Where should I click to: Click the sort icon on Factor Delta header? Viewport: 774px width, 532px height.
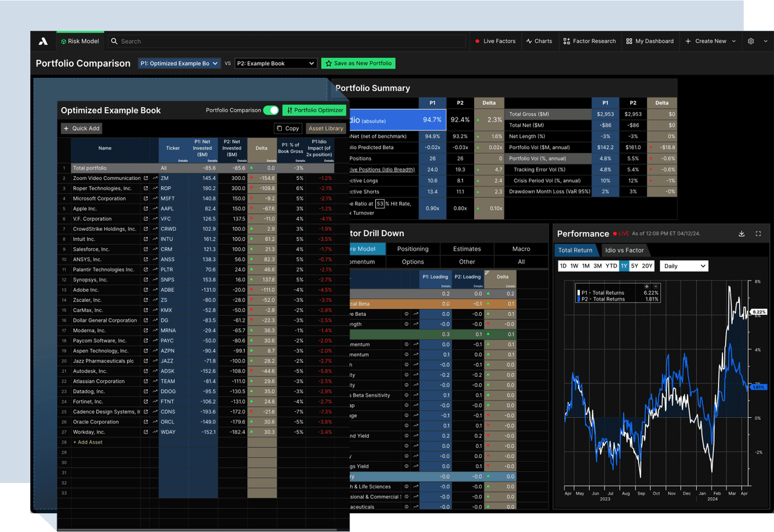coord(487,273)
